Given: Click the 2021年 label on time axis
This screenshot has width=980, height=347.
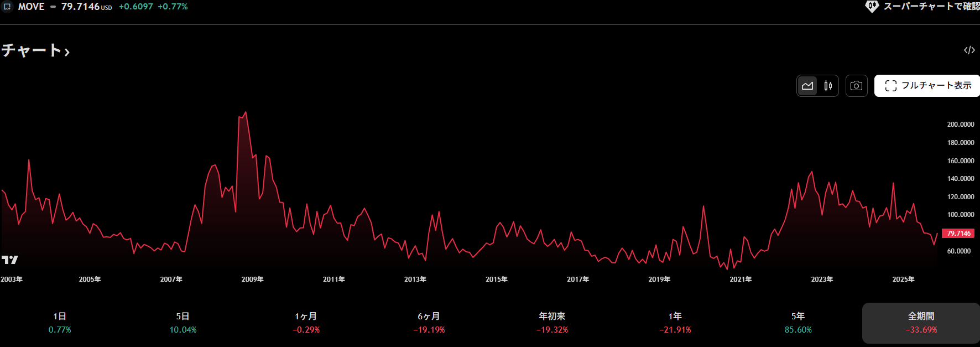Looking at the screenshot, I should click(741, 279).
